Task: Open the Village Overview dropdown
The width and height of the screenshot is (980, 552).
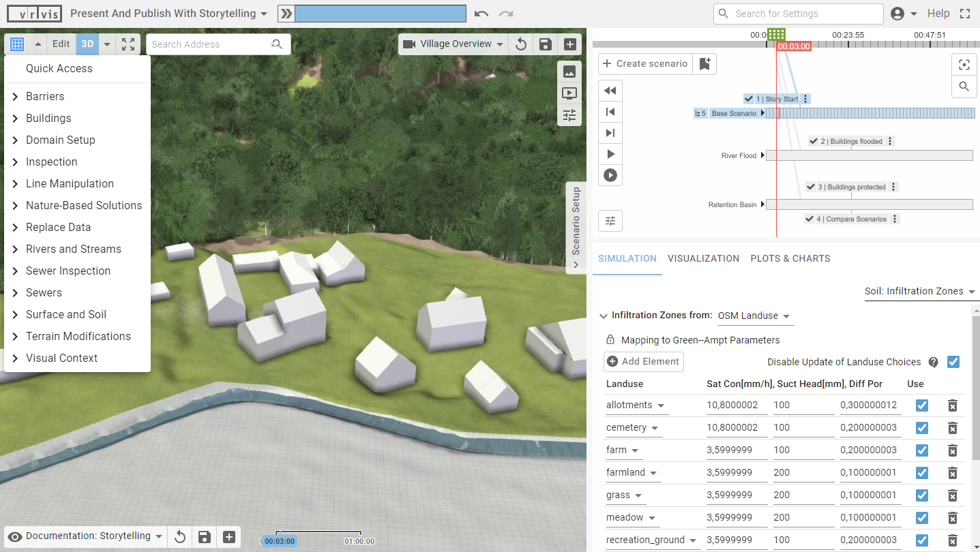Action: pyautogui.click(x=454, y=43)
